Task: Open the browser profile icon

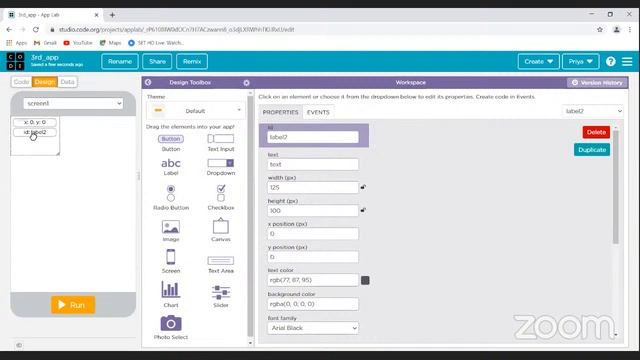Action: [x=617, y=29]
